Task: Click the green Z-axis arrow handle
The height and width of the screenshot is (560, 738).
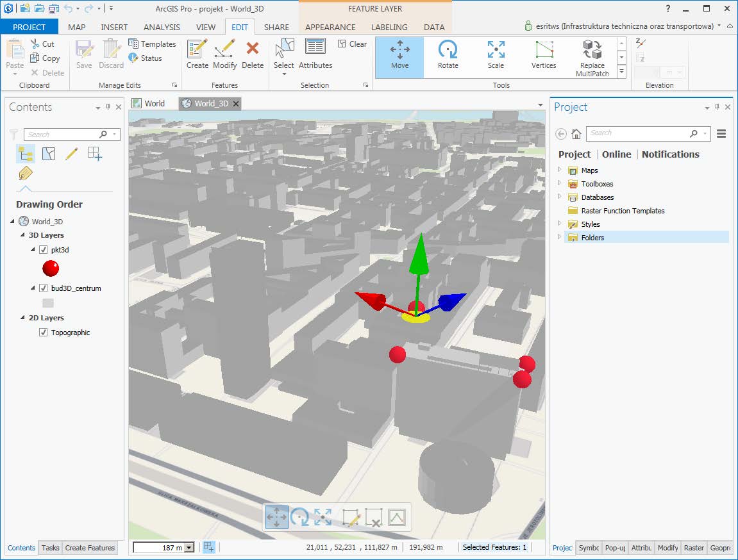Action: [419, 254]
